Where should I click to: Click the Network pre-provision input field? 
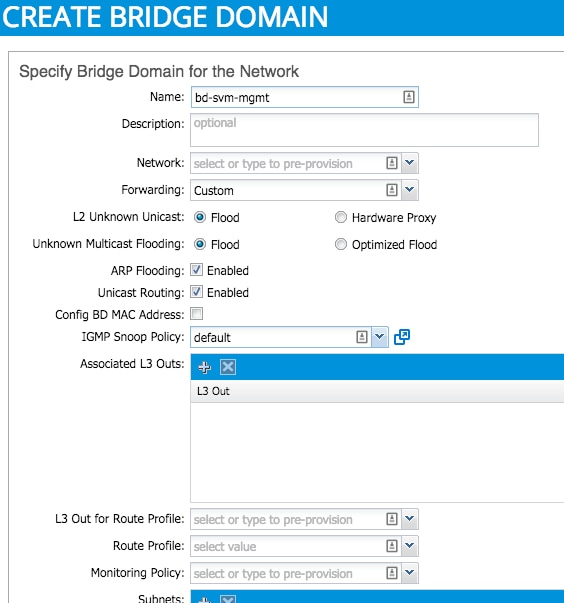(x=296, y=163)
